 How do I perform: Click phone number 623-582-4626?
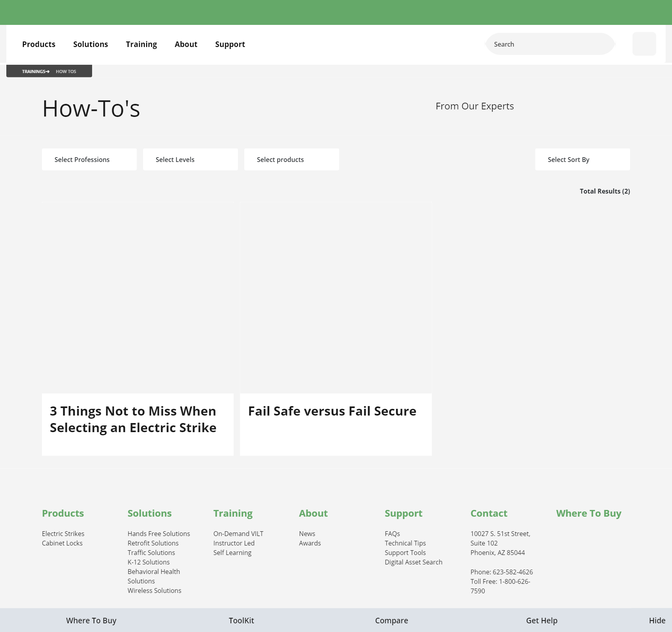[513, 572]
